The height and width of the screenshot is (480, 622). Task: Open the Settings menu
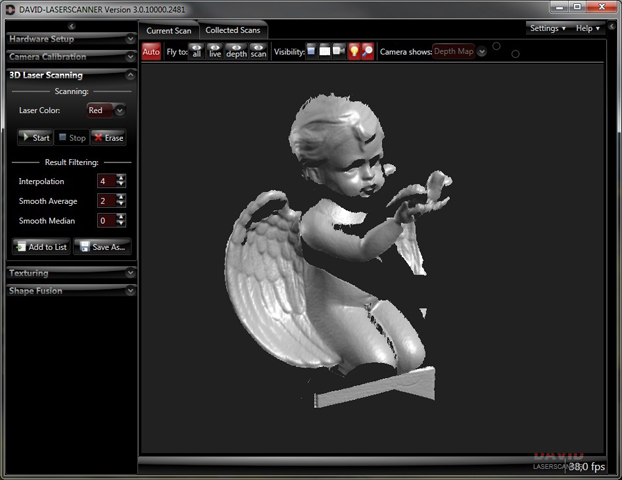(547, 28)
